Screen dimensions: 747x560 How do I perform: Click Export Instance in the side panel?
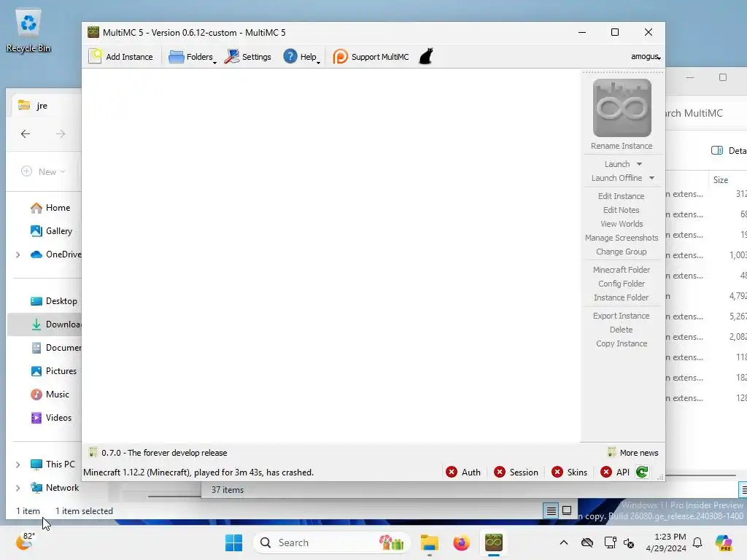pos(622,316)
